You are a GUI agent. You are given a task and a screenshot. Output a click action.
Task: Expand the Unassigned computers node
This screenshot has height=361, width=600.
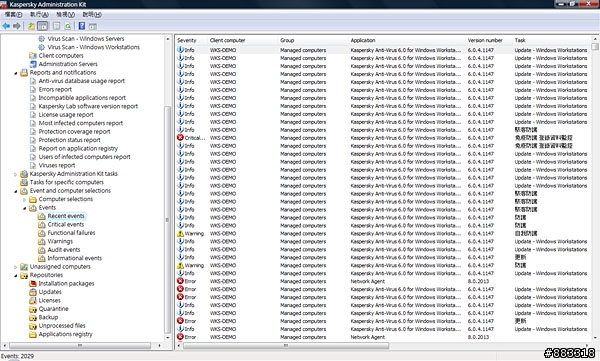(16, 266)
